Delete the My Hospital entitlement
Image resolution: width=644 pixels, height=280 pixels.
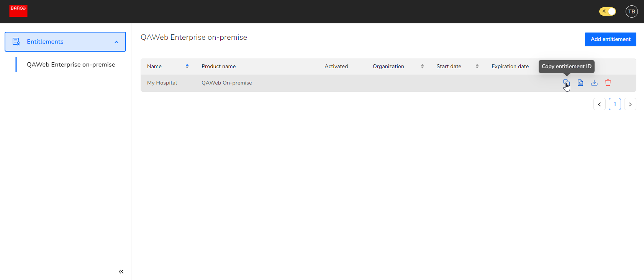[608, 83]
